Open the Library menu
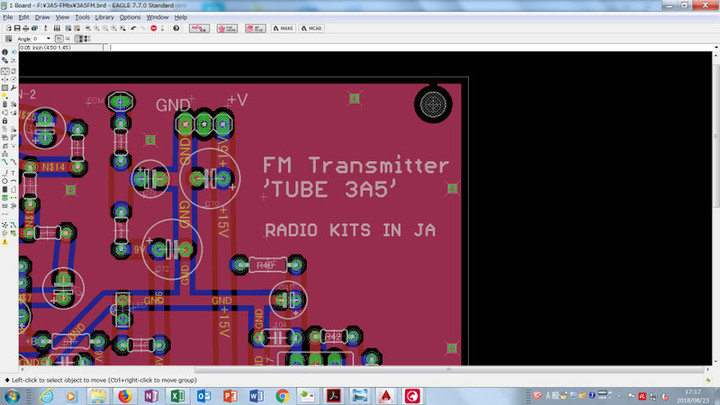 tap(104, 17)
